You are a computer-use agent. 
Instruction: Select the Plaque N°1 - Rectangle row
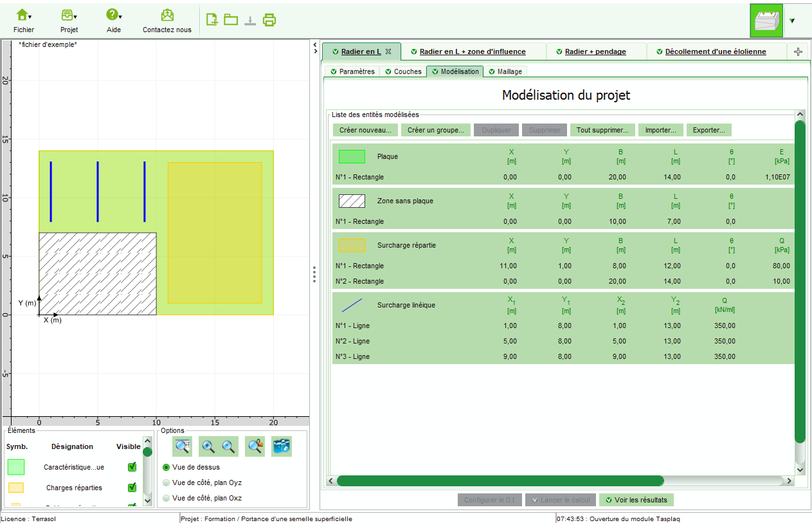click(x=563, y=177)
